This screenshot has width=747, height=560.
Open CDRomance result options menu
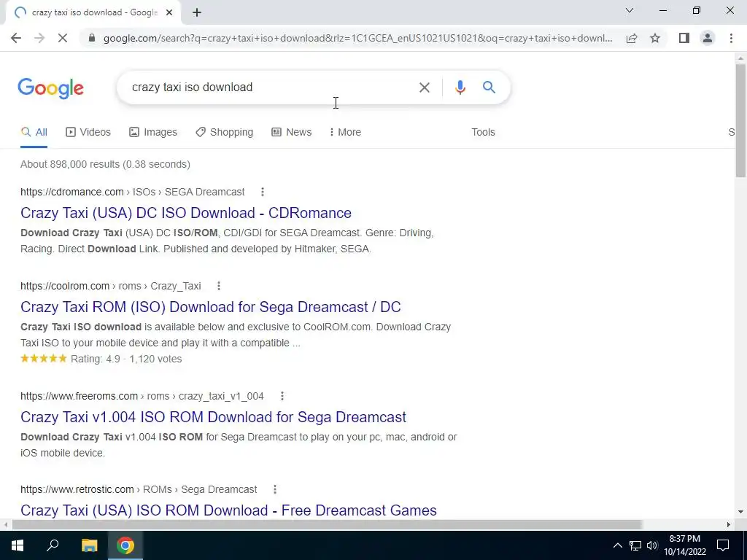(263, 192)
